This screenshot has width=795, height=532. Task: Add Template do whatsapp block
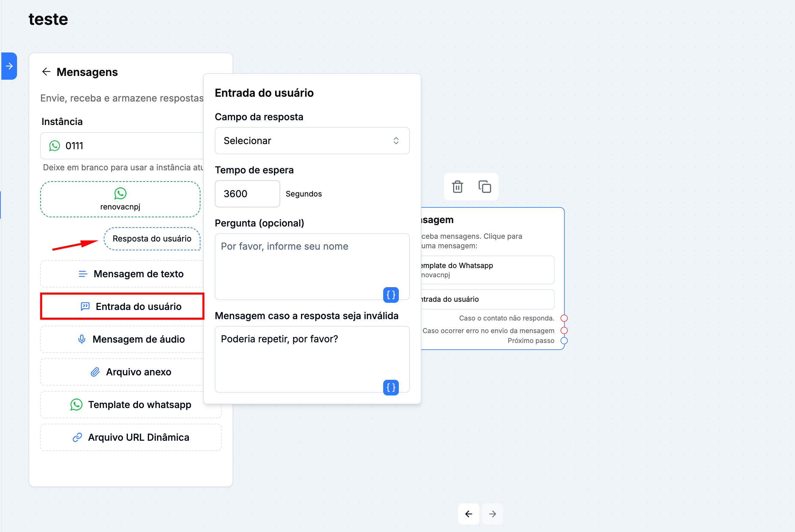131,405
